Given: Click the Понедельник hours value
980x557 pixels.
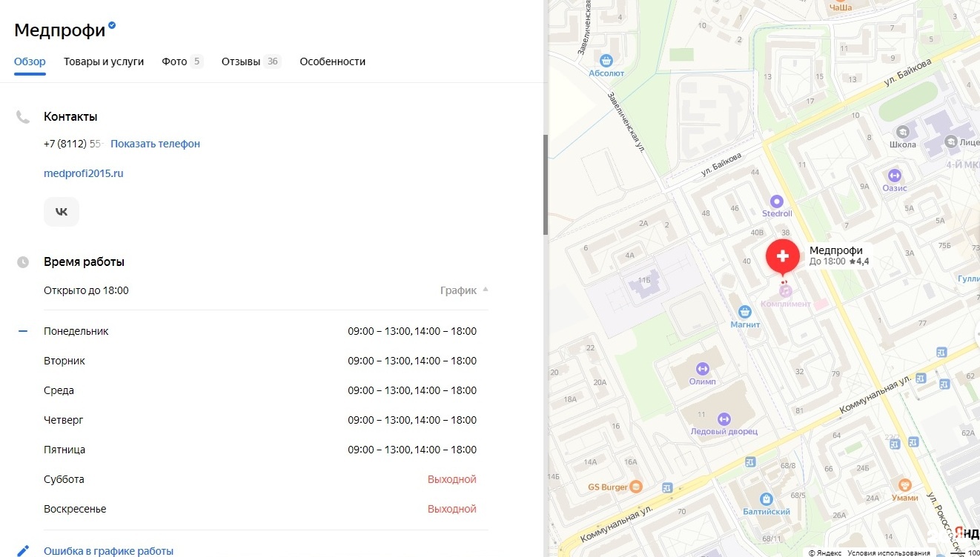Looking at the screenshot, I should point(412,331).
